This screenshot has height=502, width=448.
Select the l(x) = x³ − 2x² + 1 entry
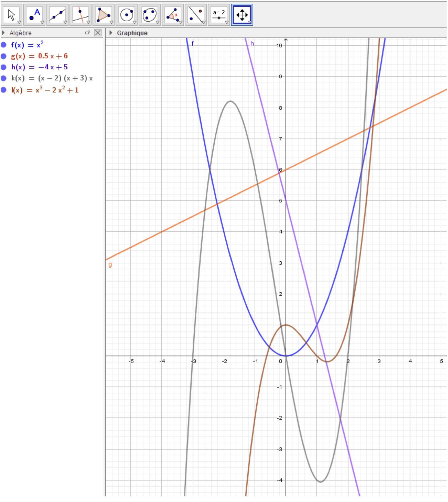45,90
